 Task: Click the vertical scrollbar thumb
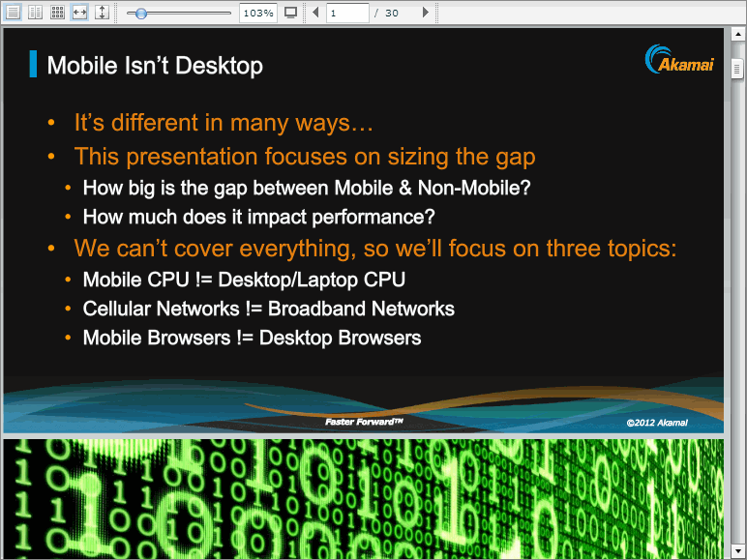[737, 70]
